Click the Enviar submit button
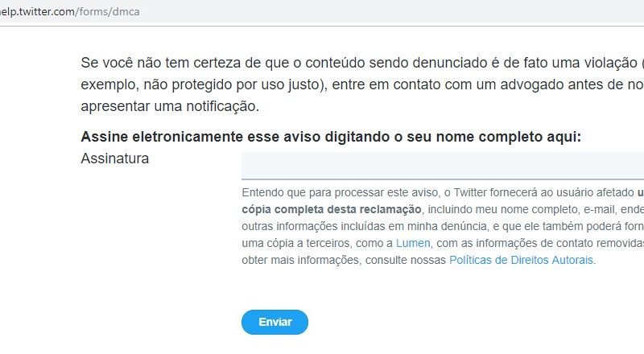Screen dimensions: 644x354 [275, 322]
